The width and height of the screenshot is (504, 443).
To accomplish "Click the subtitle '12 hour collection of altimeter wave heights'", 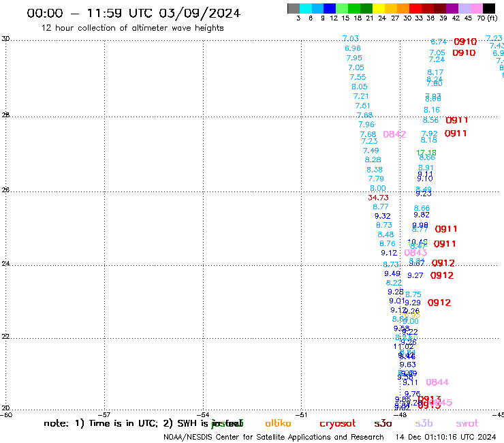I will click(132, 28).
